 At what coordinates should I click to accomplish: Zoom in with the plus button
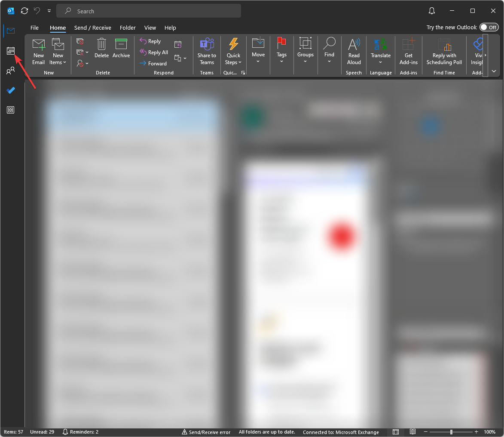click(477, 432)
